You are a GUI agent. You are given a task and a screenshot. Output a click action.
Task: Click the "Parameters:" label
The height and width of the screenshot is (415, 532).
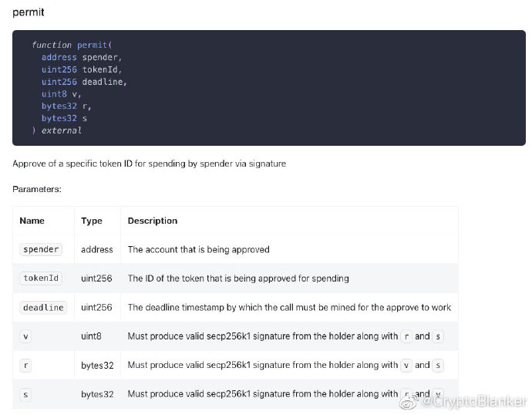click(37, 189)
